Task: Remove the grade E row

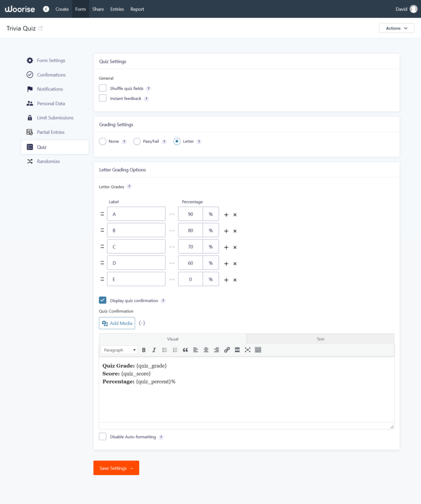Action: (235, 280)
